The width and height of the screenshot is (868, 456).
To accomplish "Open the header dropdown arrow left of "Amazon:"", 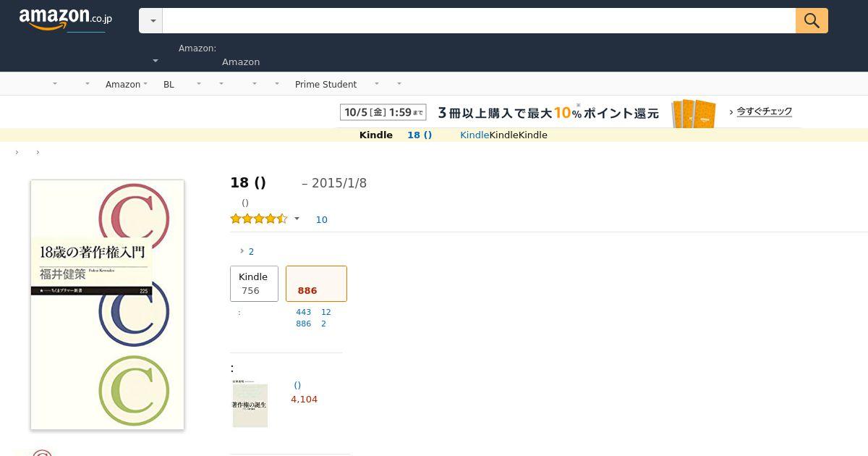I will pos(156,62).
